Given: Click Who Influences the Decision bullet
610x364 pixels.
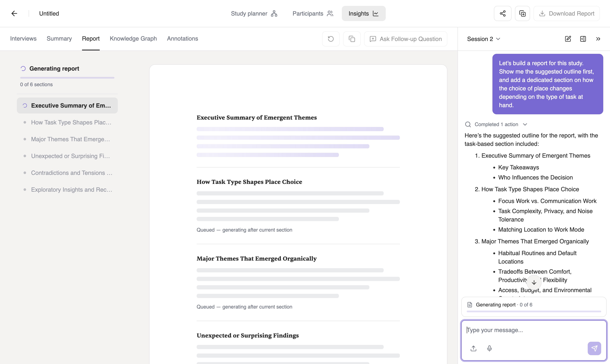Looking at the screenshot, I should click(535, 177).
